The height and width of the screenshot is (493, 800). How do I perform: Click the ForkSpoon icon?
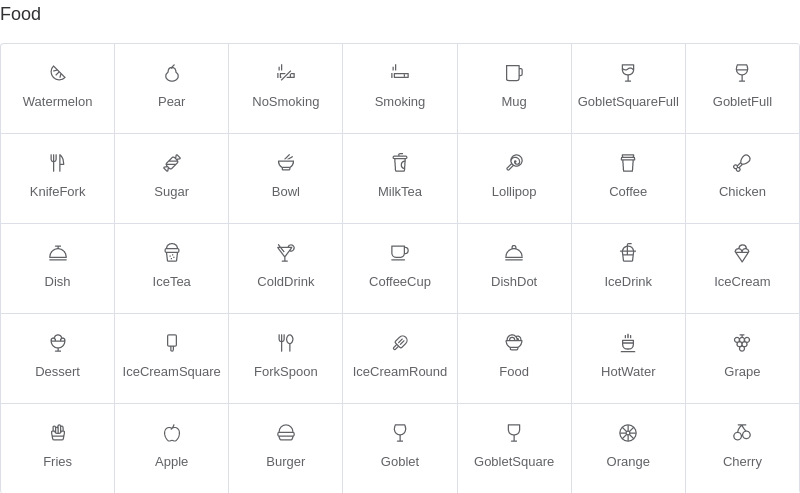pyautogui.click(x=286, y=343)
